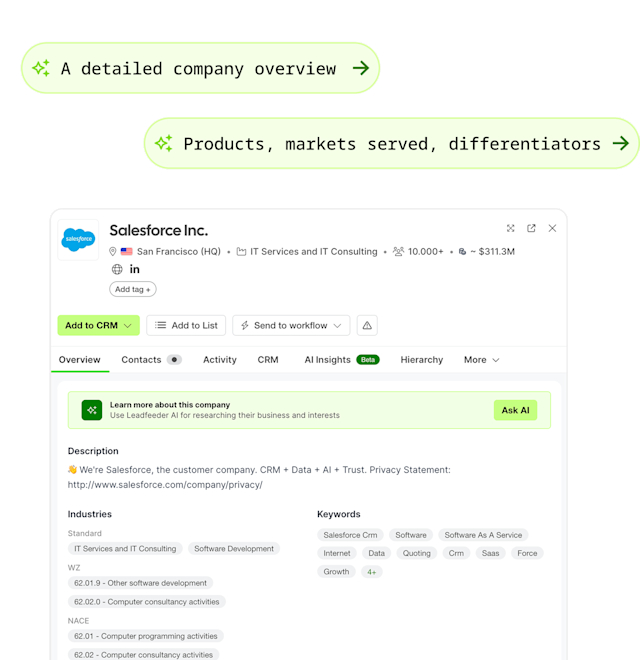Click the ~ $311.3M revenue value

pos(492,252)
